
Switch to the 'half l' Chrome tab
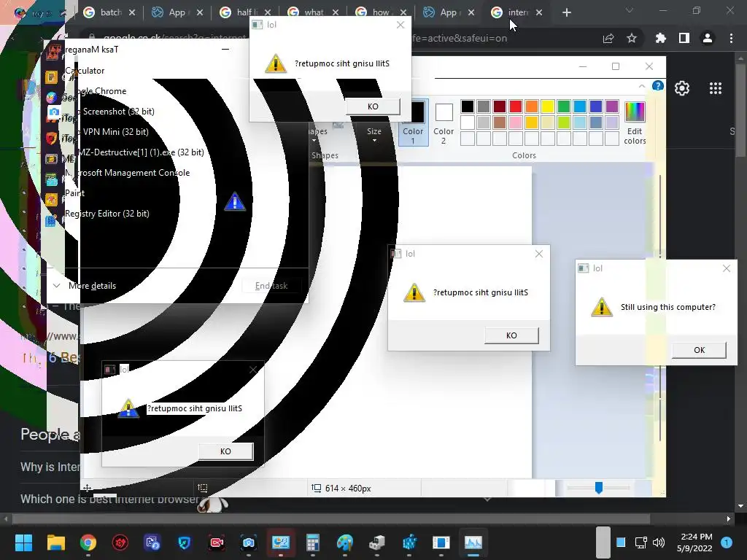pos(247,12)
